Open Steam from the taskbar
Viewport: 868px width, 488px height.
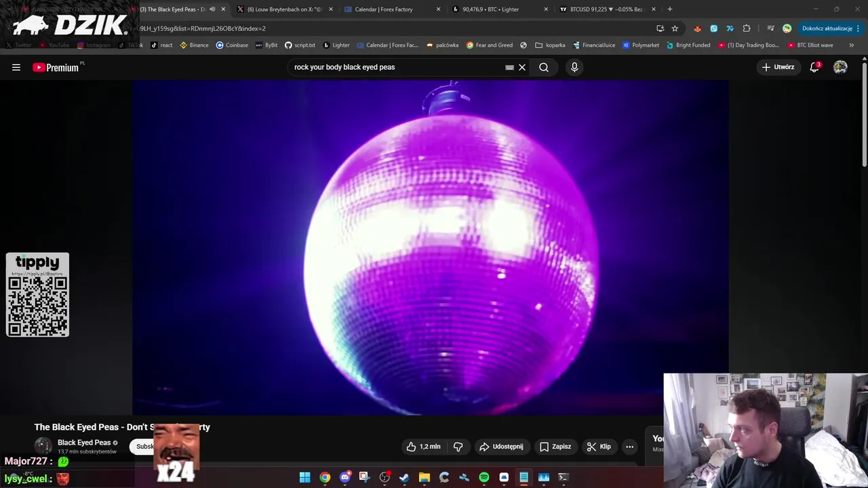tap(404, 477)
